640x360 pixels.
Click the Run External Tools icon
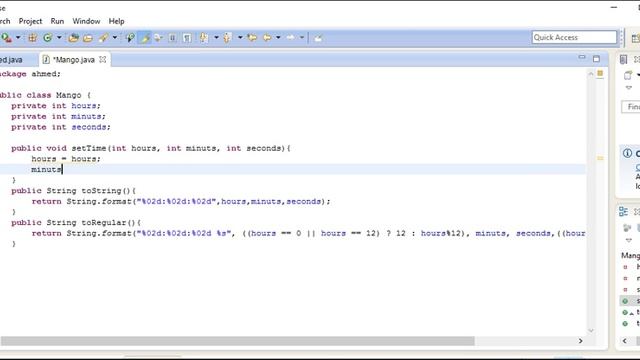coord(6,38)
